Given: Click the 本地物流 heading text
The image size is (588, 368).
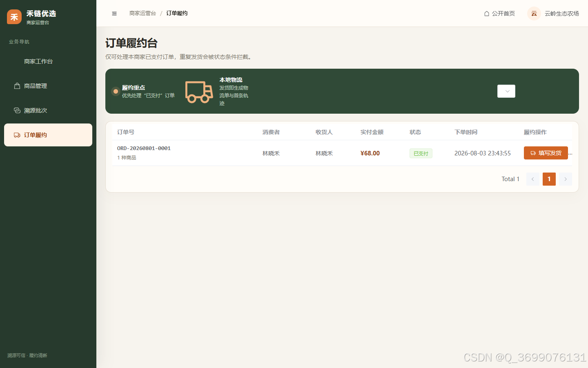Looking at the screenshot, I should coord(231,80).
